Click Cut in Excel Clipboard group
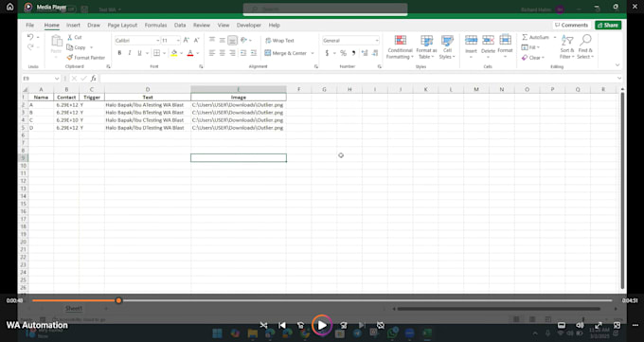This screenshot has width=644, height=342. (x=75, y=37)
